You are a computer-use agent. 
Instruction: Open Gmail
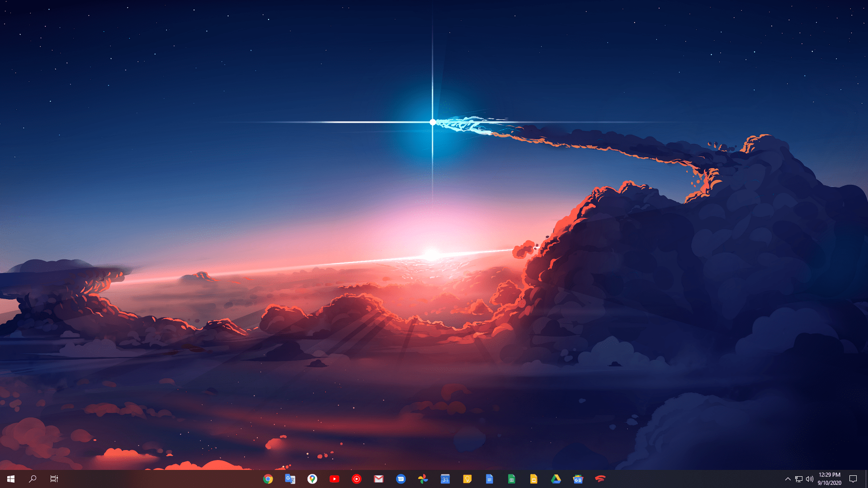point(378,479)
